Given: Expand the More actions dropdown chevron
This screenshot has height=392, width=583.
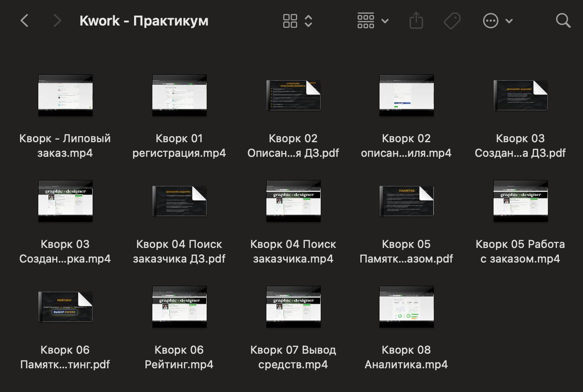Looking at the screenshot, I should coord(509,21).
